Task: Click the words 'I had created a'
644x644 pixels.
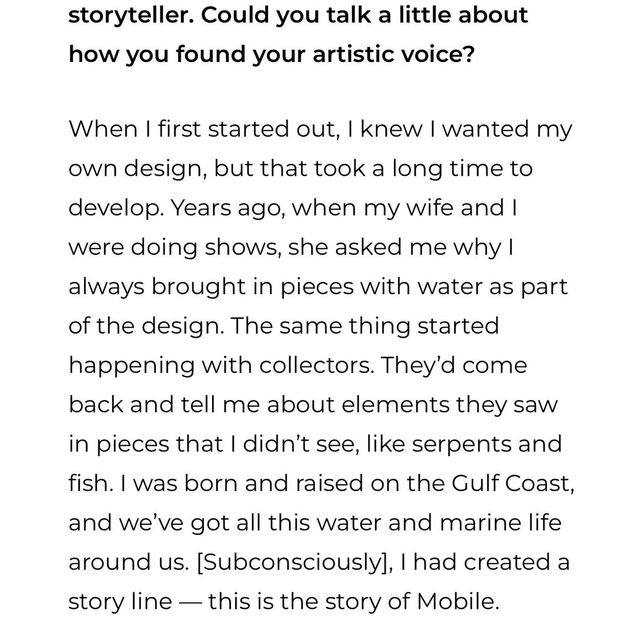Action: 485,562
